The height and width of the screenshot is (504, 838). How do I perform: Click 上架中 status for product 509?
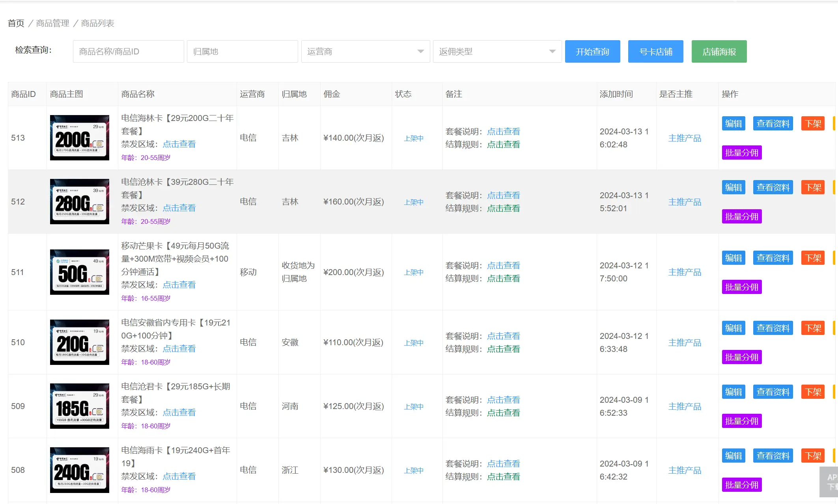pos(413,407)
